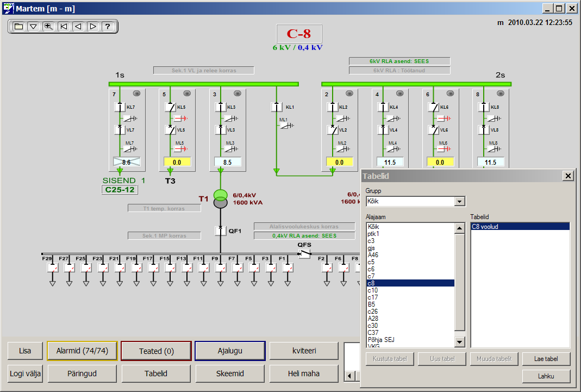Screen dimensions: 581x392
Task: Open the folder icon in toolbar
Action: click(x=18, y=26)
